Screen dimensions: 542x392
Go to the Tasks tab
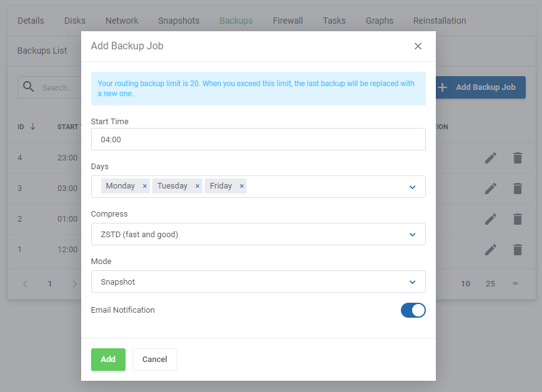334,21
